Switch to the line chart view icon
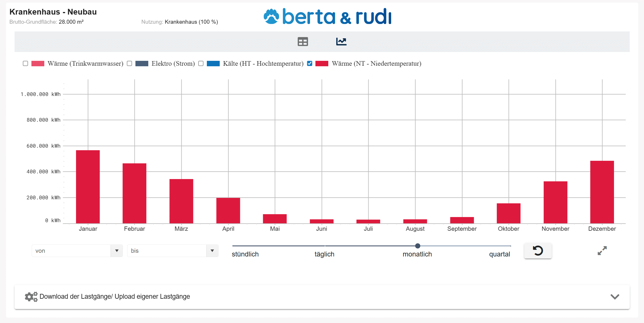The image size is (644, 323). click(341, 42)
